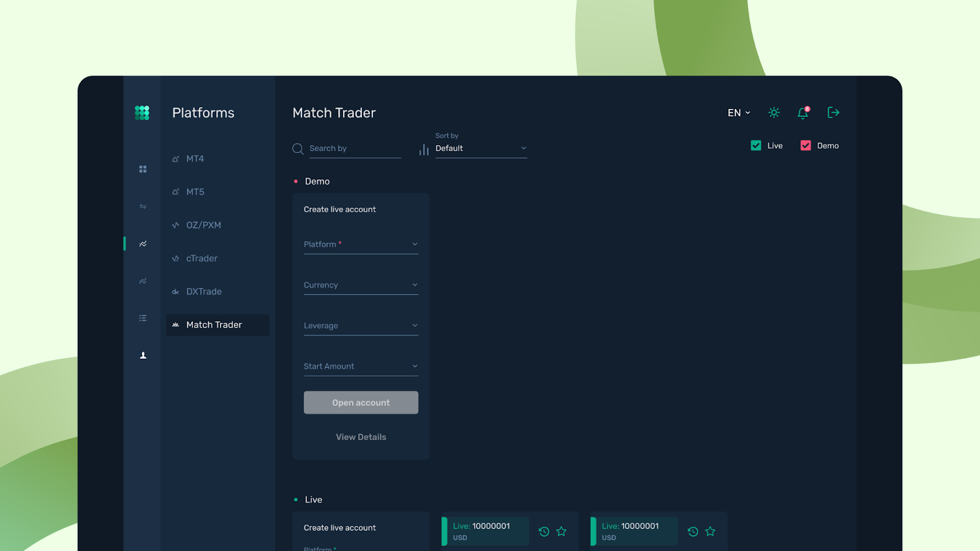Open the Sort by Default dropdown
The height and width of the screenshot is (551, 980).
click(x=481, y=149)
